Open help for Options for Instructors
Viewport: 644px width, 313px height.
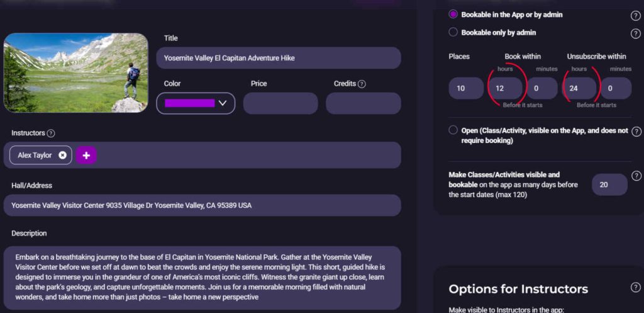coord(635,287)
